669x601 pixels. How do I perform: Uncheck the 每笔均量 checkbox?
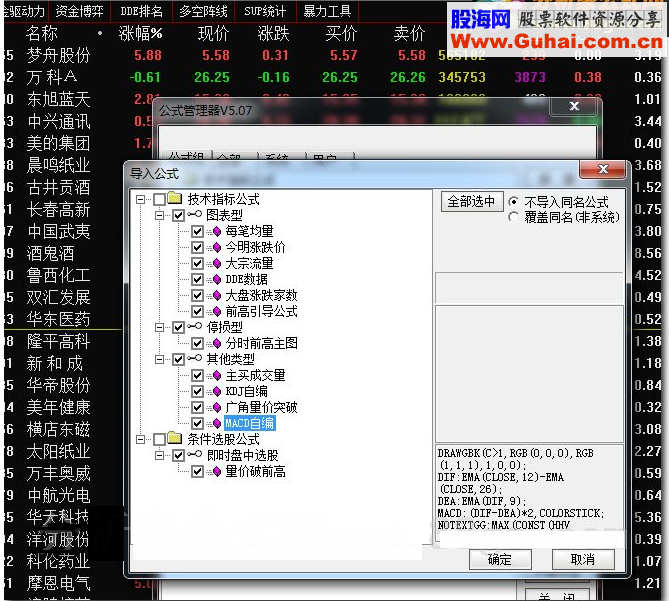point(197,232)
